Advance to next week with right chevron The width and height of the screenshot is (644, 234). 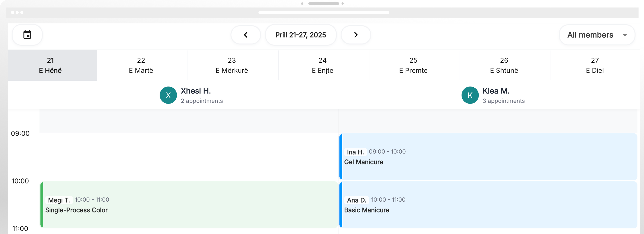[356, 35]
